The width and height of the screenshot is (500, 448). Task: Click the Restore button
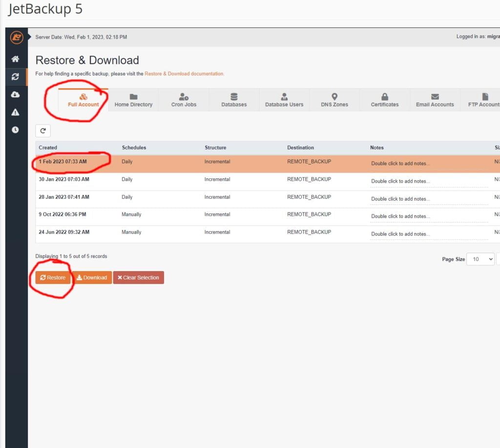tap(53, 277)
